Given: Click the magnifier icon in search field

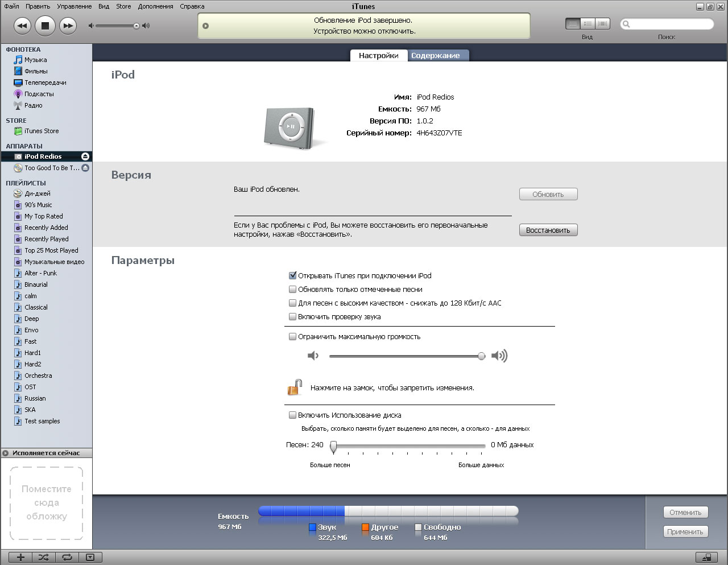Looking at the screenshot, I should 627,24.
